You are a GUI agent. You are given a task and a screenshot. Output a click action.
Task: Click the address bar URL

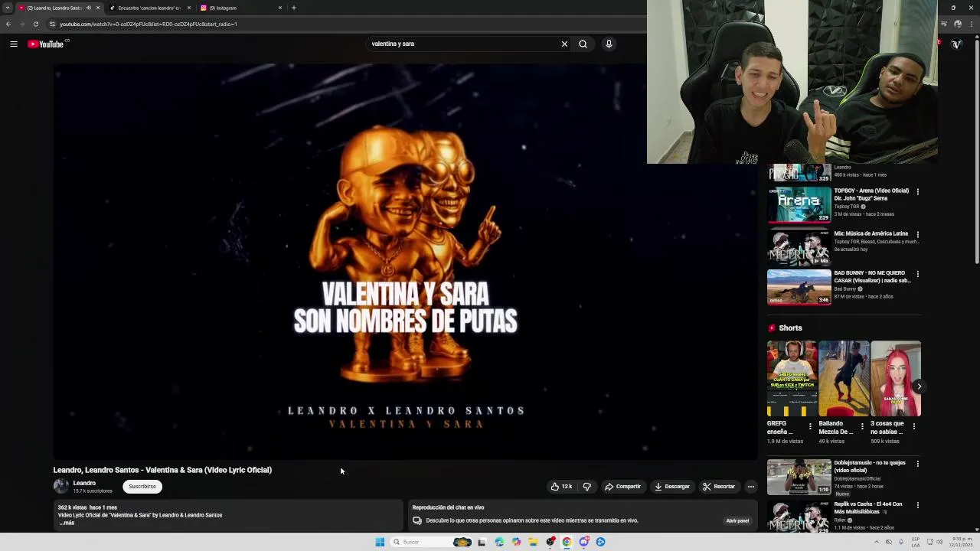[x=149, y=24]
